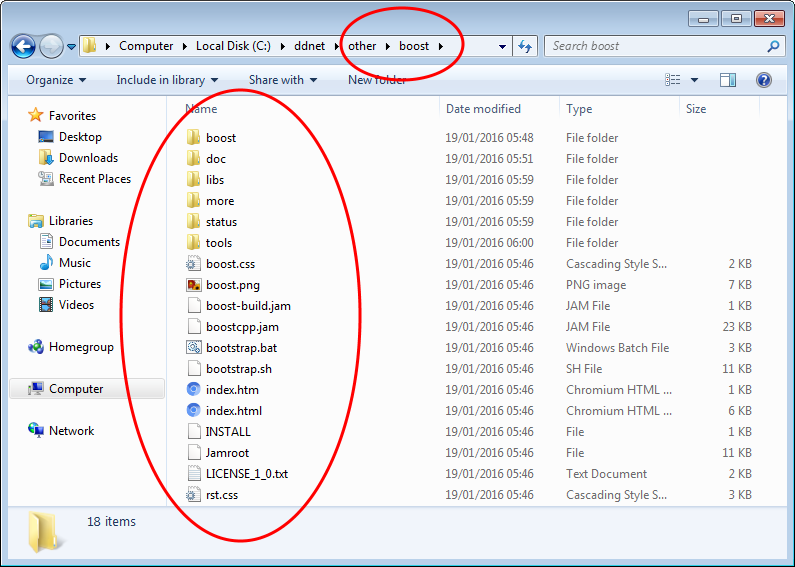The width and height of the screenshot is (795, 567).
Task: Click the search magnifier icon
Action: tap(773, 46)
